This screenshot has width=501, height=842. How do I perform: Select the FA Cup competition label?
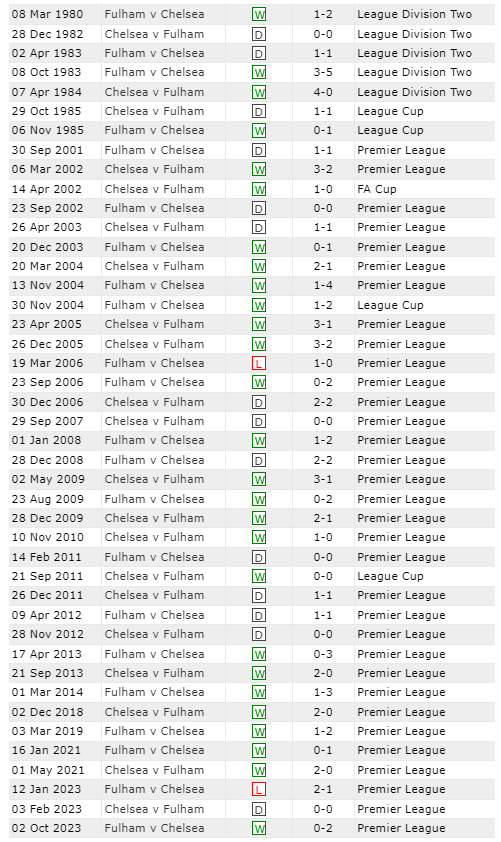[x=376, y=189]
